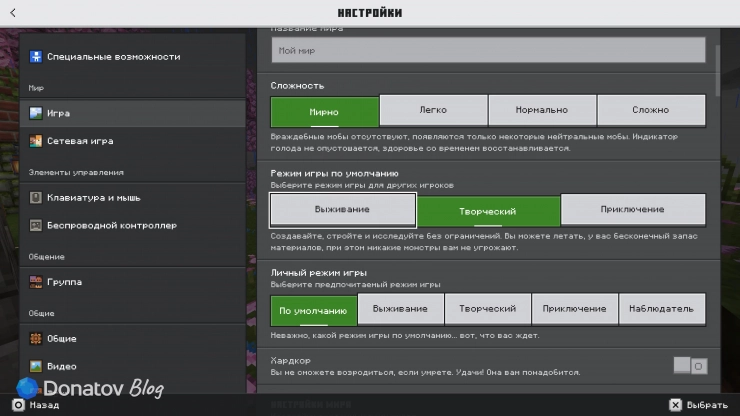Click the Личный режим игры heading

[319, 273]
